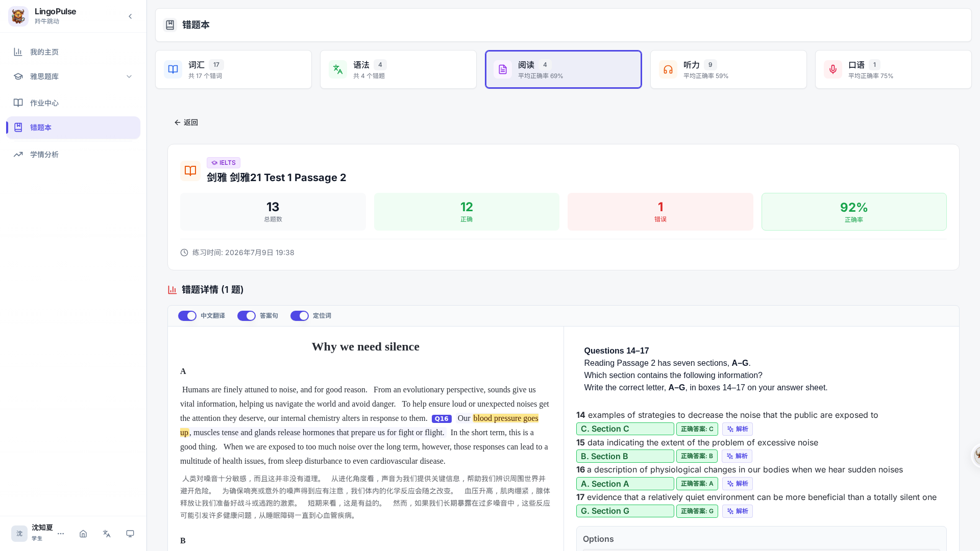Click the 词汇 book icon
The height and width of the screenshot is (551, 980).
click(x=173, y=69)
